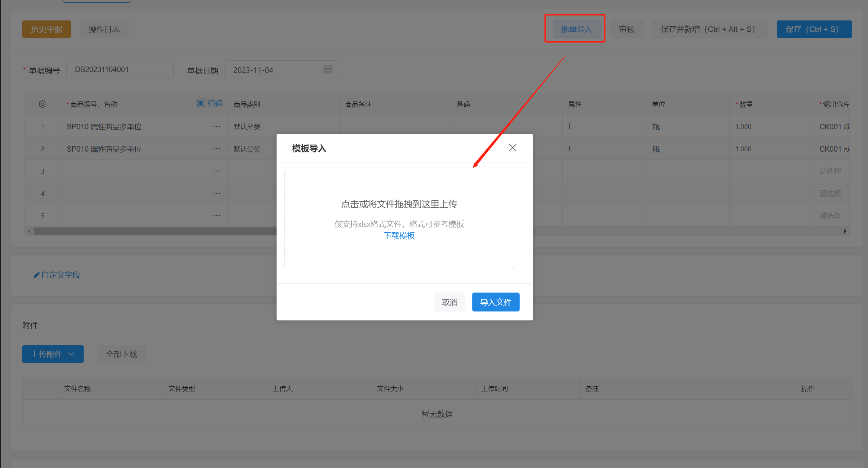Click the 全部下载 button

coord(121,354)
